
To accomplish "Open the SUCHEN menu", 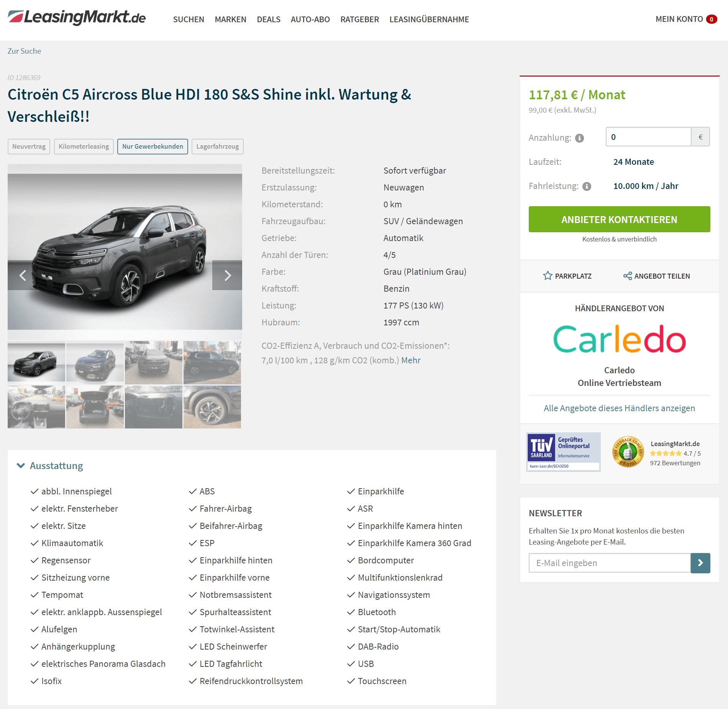I will pyautogui.click(x=189, y=19).
